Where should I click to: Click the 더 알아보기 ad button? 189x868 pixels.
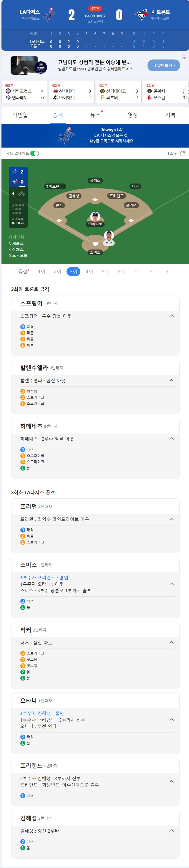click(x=164, y=65)
